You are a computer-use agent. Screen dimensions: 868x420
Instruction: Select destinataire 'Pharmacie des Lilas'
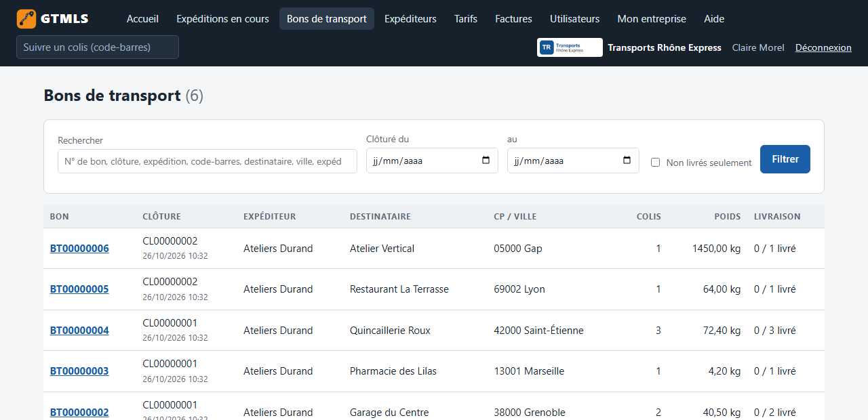[x=393, y=371]
